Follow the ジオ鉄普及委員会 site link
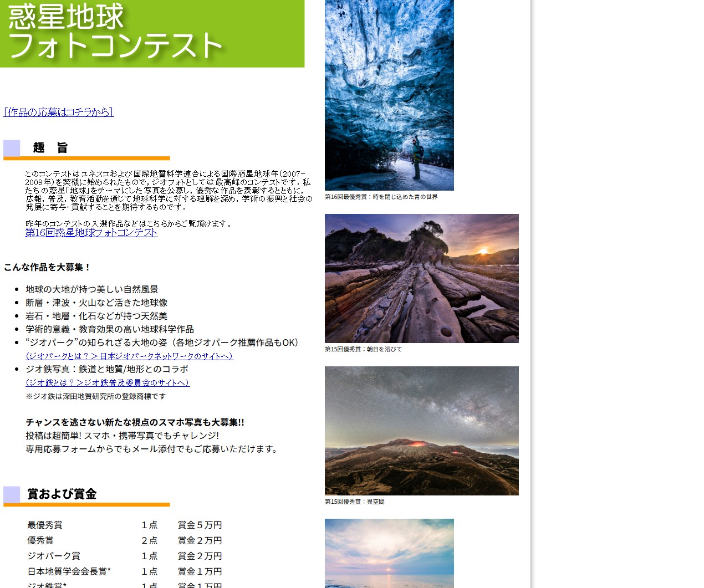Image resolution: width=704 pixels, height=588 pixels. pyautogui.click(x=108, y=382)
